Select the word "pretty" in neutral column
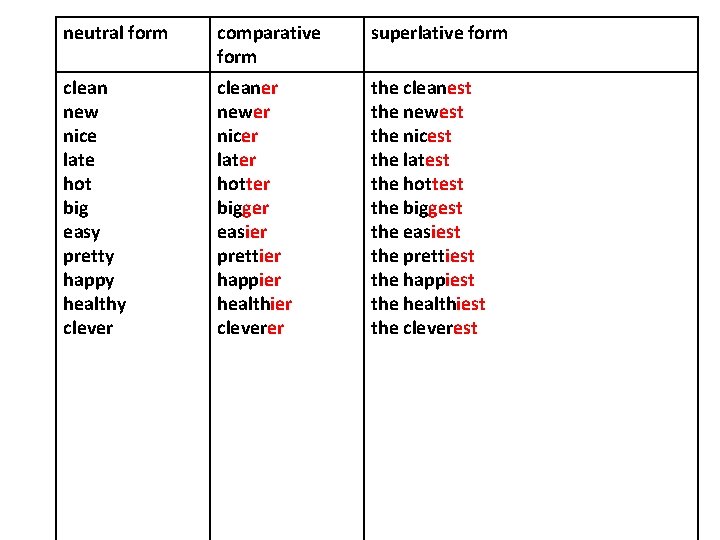The height and width of the screenshot is (540, 720). tap(88, 256)
